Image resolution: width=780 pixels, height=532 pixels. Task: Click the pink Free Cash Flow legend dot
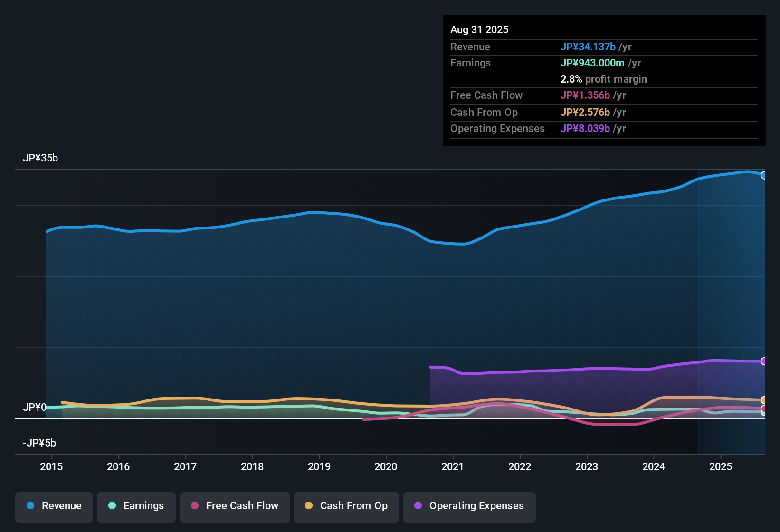coord(194,506)
